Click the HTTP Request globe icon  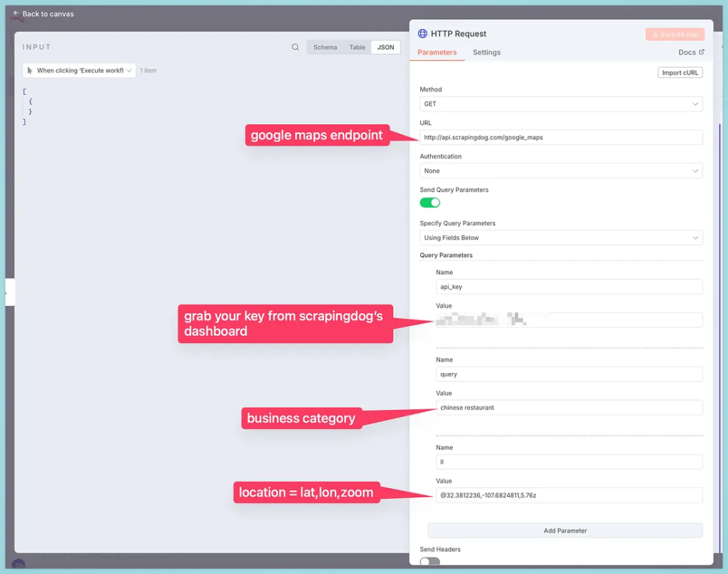tap(422, 33)
